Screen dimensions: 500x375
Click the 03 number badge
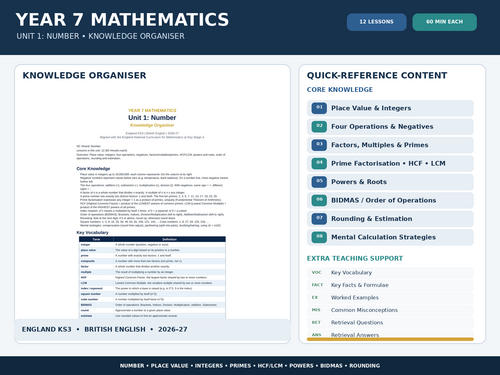319,145
